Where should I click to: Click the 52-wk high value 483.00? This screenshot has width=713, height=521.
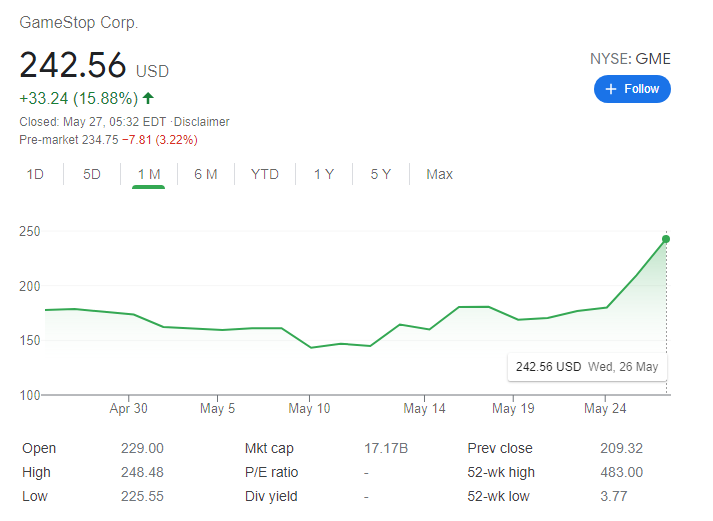622,472
